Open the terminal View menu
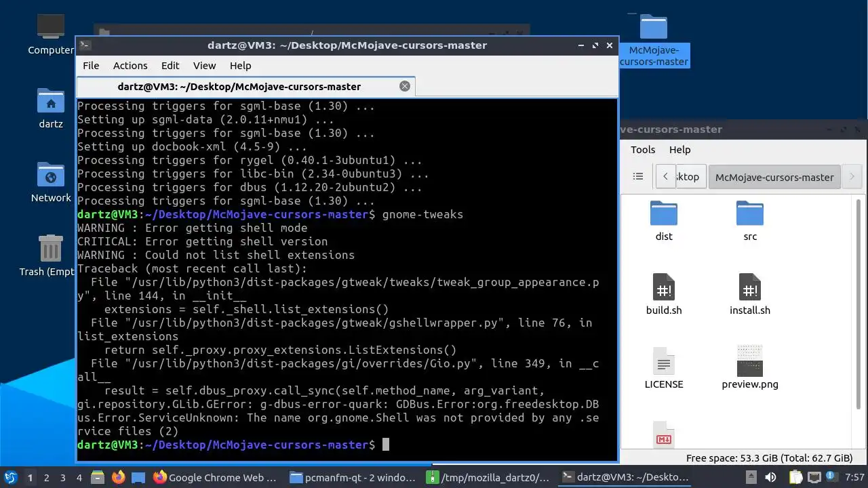Image resolution: width=868 pixels, height=488 pixels. 204,66
